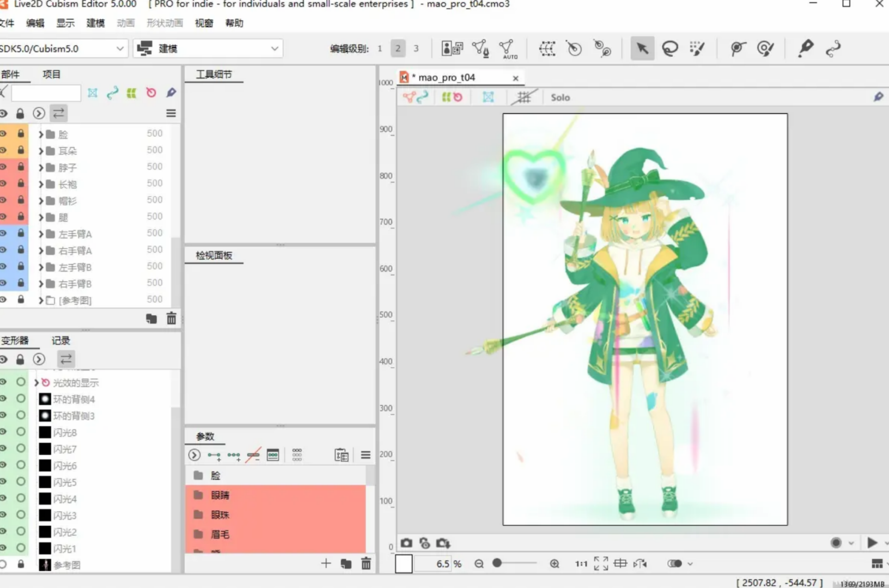The image size is (889, 588).
Task: Create new part folder icon
Action: coord(151,318)
